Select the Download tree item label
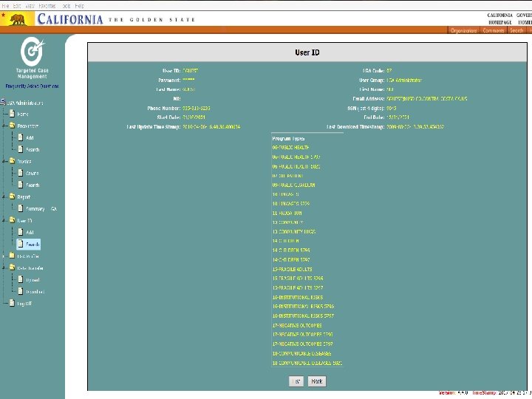 [35, 292]
